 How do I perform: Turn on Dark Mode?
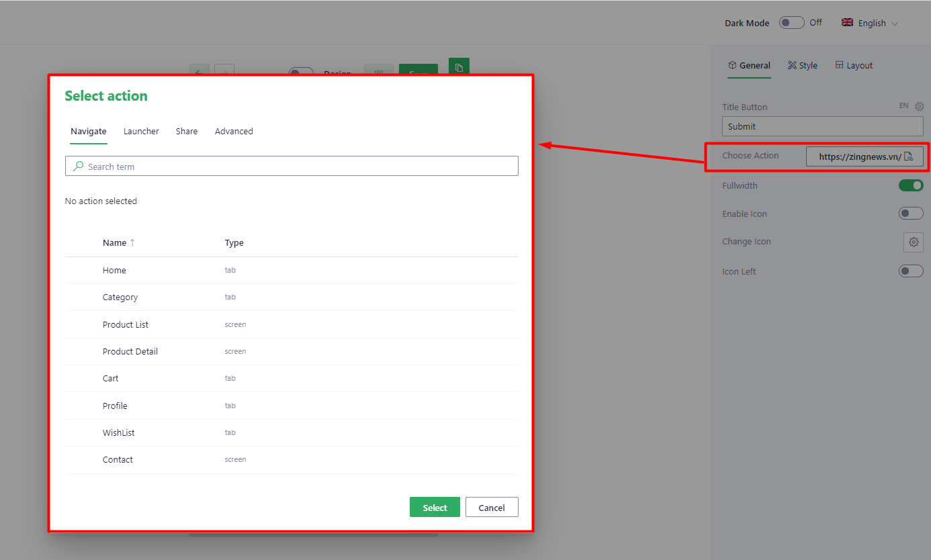click(x=791, y=22)
